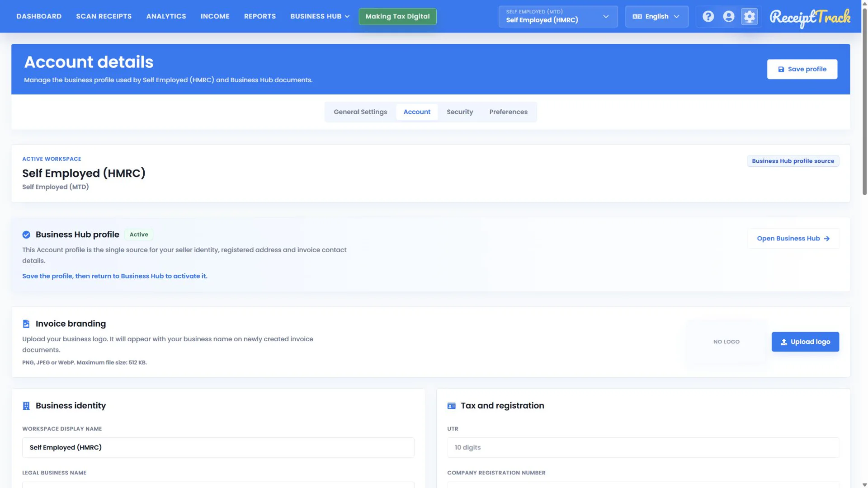Switch to the Security tab

pyautogui.click(x=460, y=112)
